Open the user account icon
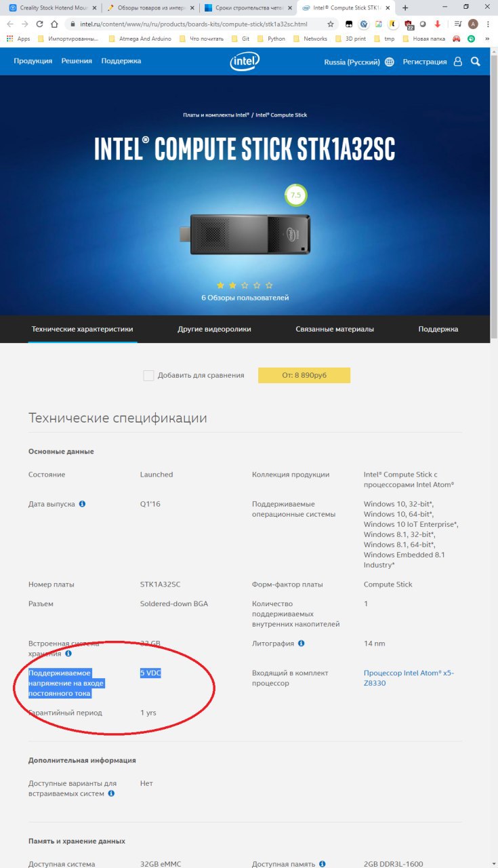Viewport: 498px width, 868px height. (x=458, y=62)
